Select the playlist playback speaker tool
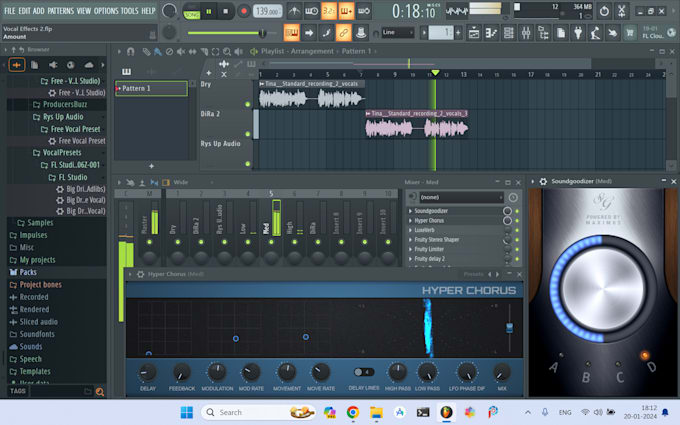 (239, 52)
